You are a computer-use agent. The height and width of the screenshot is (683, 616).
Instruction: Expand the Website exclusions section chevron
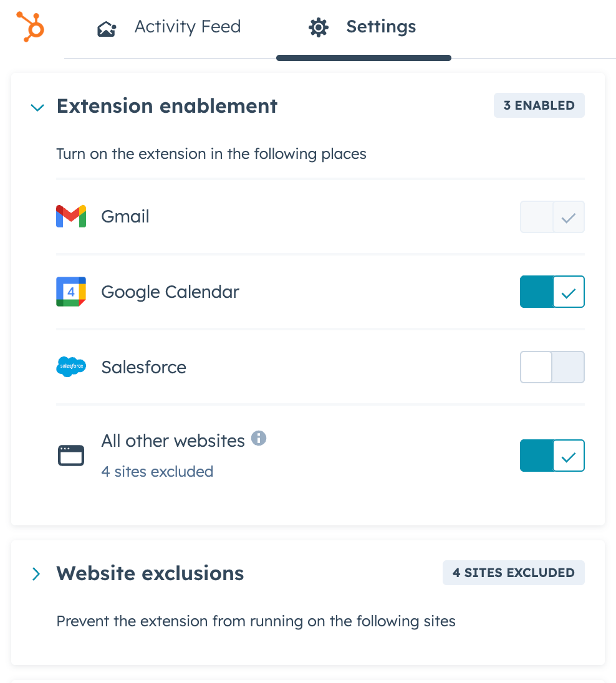pyautogui.click(x=36, y=574)
